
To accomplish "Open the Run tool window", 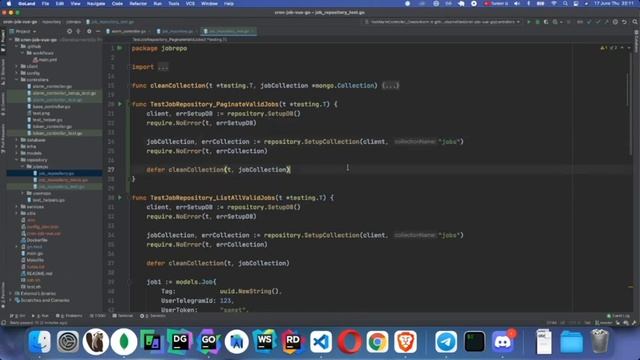I will coord(40,316).
